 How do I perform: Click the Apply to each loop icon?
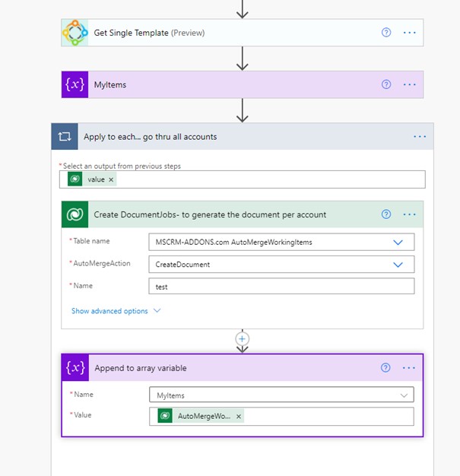point(65,137)
